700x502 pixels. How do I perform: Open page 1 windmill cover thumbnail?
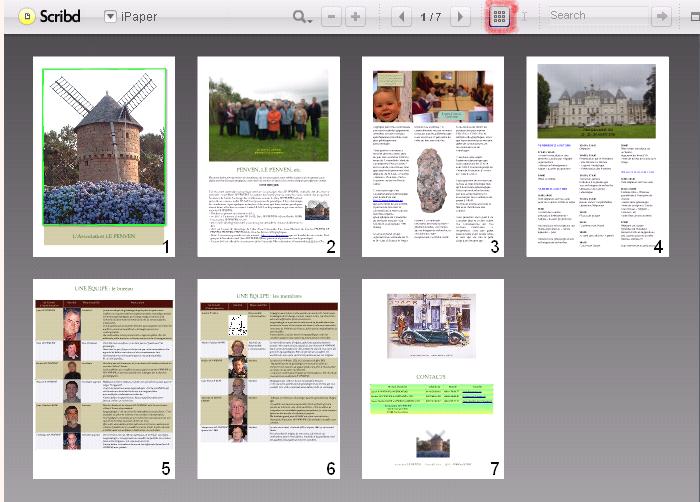(104, 157)
